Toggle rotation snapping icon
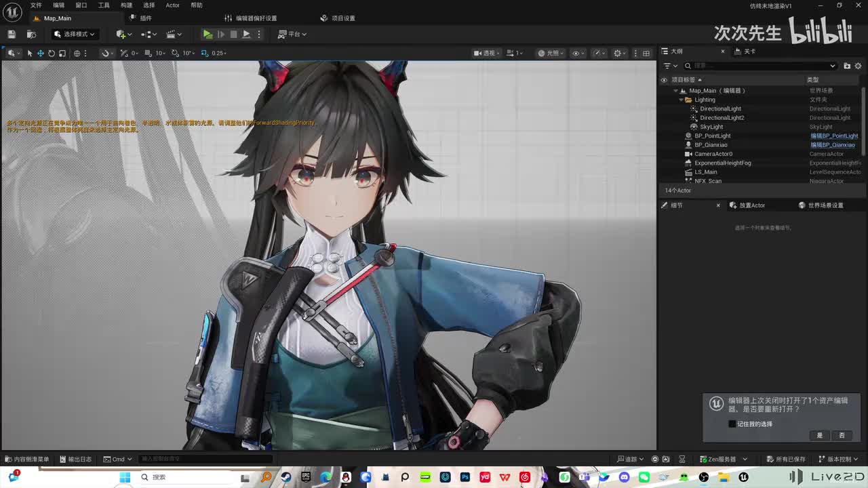 [176, 53]
